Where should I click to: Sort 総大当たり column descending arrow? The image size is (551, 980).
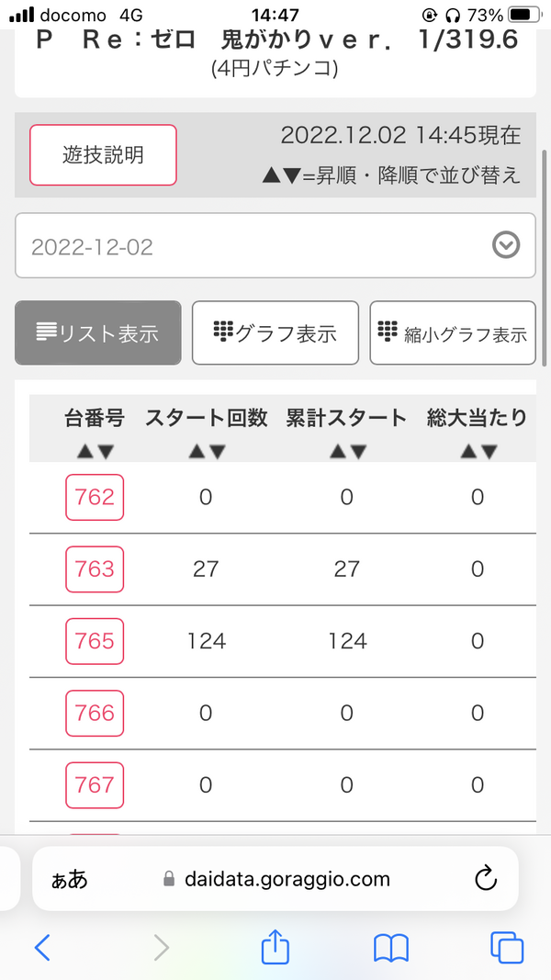(489, 452)
